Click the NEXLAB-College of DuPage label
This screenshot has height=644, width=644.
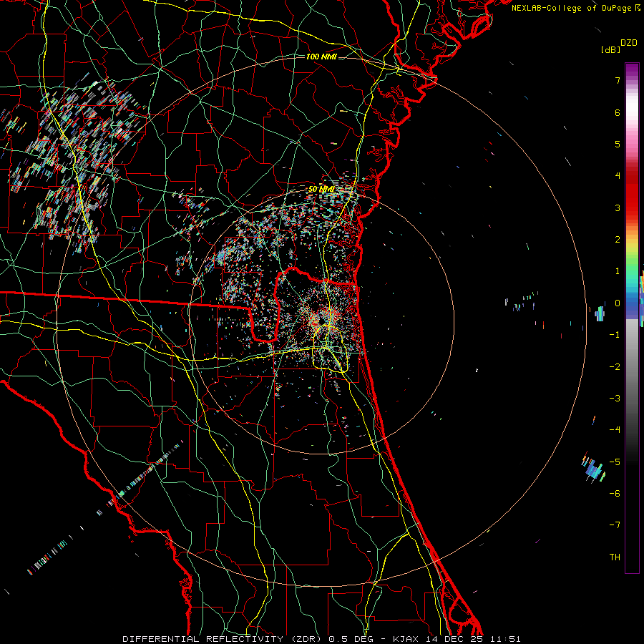(x=575, y=8)
